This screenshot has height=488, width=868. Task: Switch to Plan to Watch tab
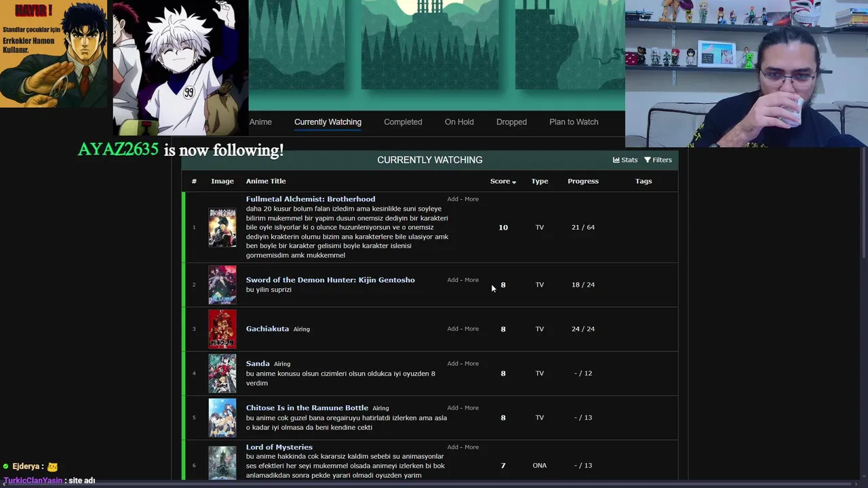[x=574, y=122]
